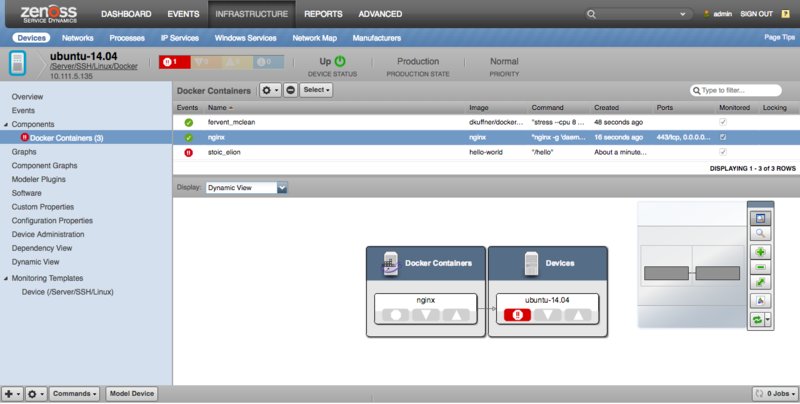The height and width of the screenshot is (404, 800).
Task: Toggle Monitored checkbox for nginx
Action: point(723,137)
